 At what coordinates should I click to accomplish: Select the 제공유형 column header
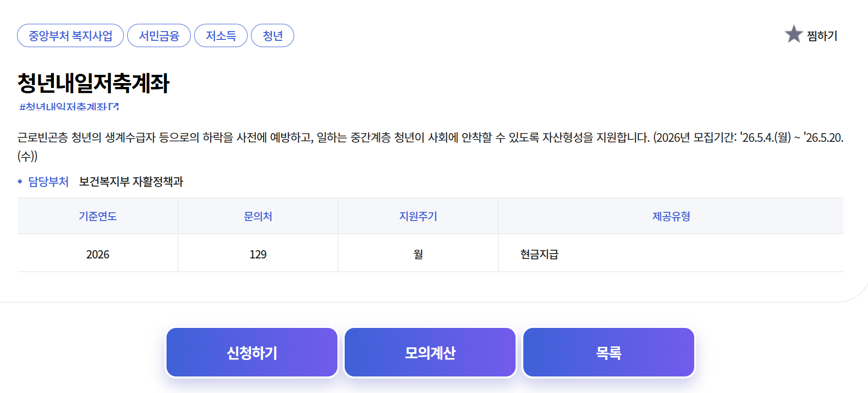coord(671,216)
